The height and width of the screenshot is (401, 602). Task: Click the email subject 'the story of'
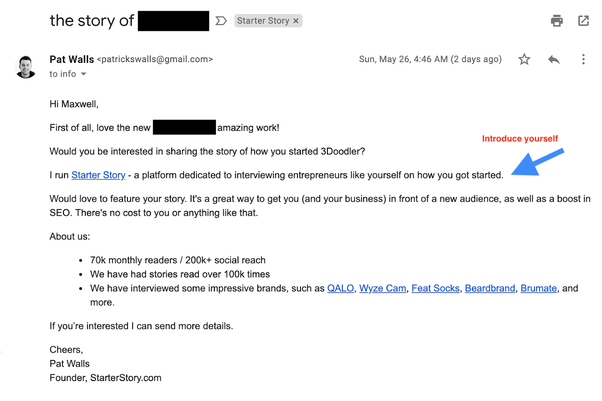tap(90, 20)
